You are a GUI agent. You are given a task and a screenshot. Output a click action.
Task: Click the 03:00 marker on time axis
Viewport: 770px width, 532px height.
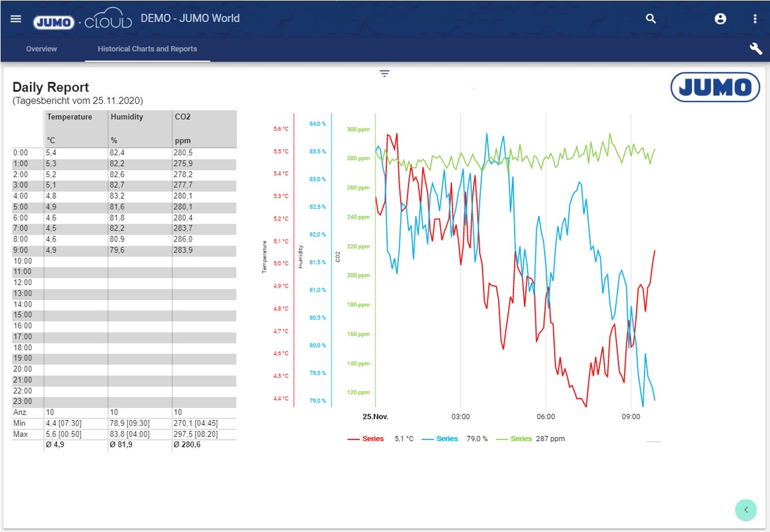461,417
